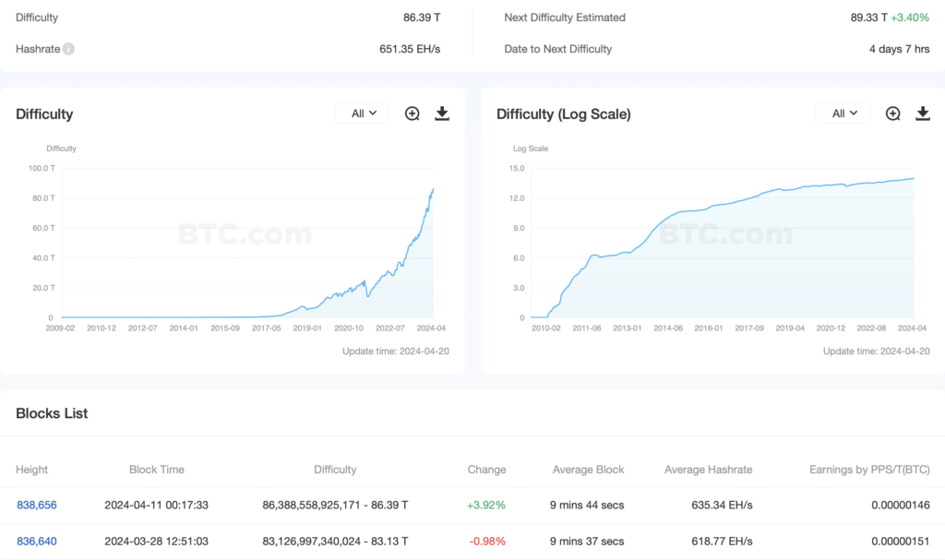This screenshot has height=560, width=945.
Task: Click the Earnings by PPS/T(BTC) column header
Action: point(869,470)
